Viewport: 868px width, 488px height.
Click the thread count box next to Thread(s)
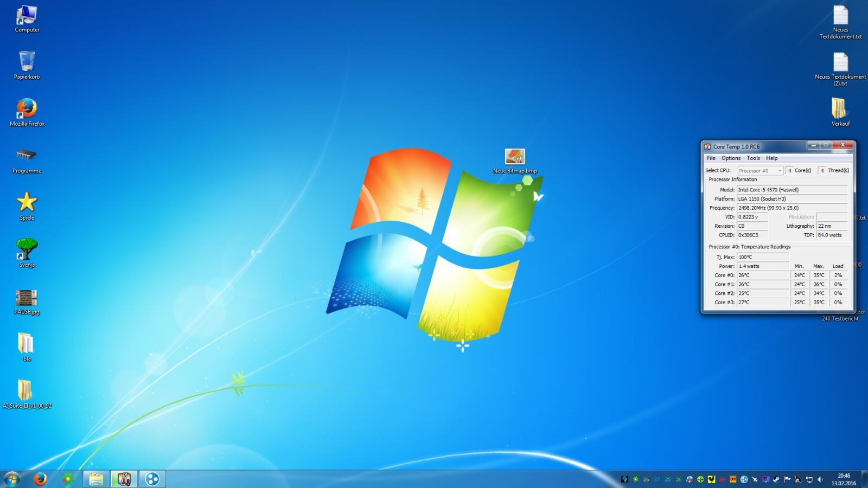[822, 171]
